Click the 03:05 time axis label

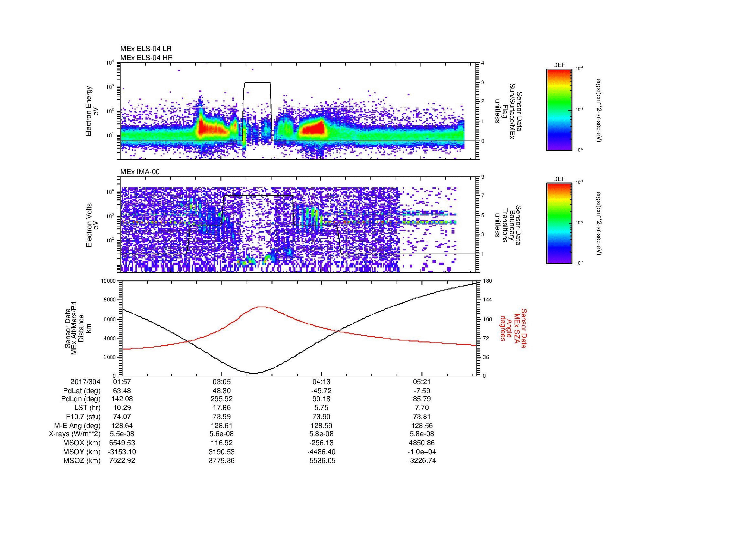[222, 382]
